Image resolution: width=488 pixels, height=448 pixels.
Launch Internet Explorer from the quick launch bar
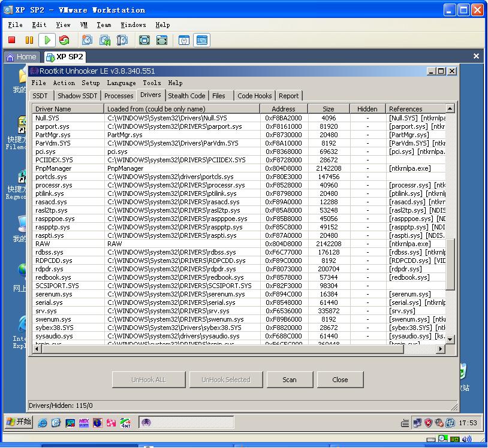pyautogui.click(x=43, y=422)
